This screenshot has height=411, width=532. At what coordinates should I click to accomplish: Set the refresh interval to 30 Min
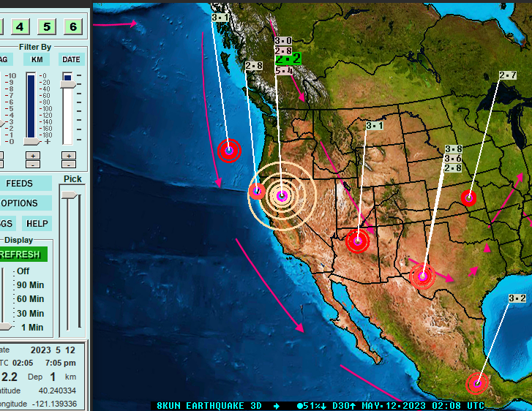point(30,314)
